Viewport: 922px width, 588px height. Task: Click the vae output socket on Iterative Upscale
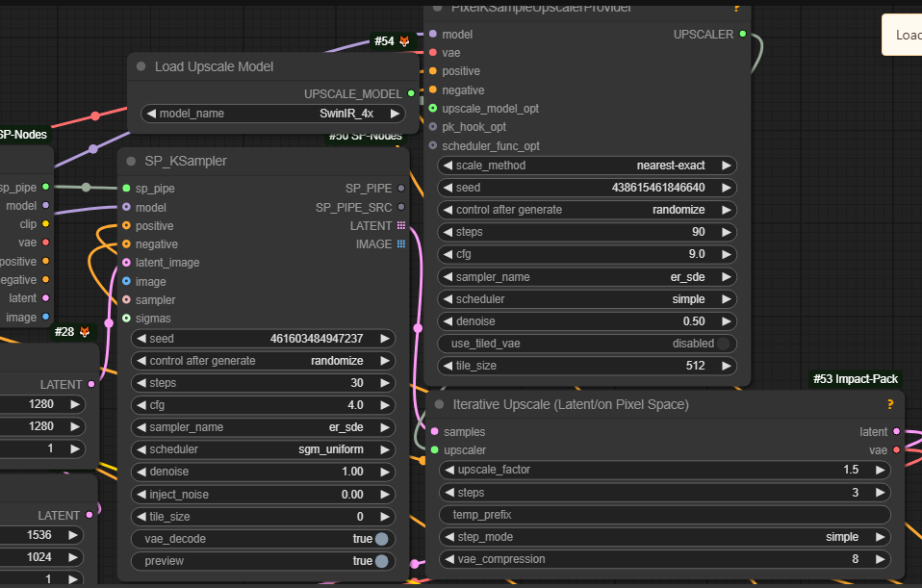(896, 449)
